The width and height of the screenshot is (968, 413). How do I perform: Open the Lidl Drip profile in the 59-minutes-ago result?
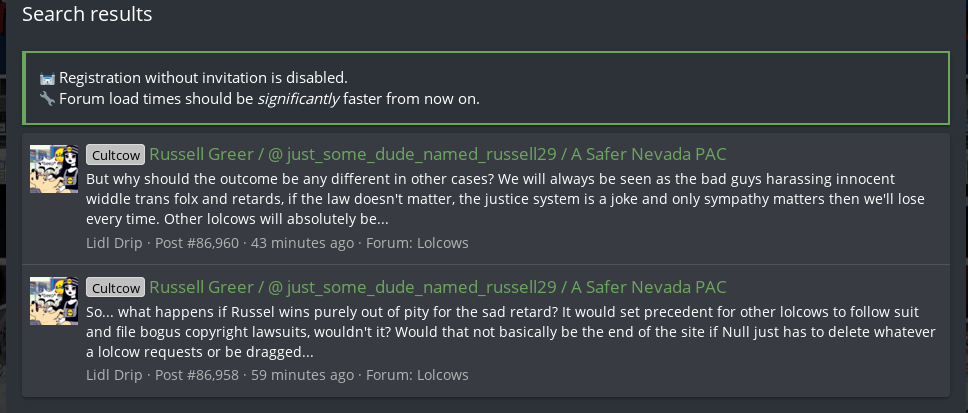click(x=115, y=375)
